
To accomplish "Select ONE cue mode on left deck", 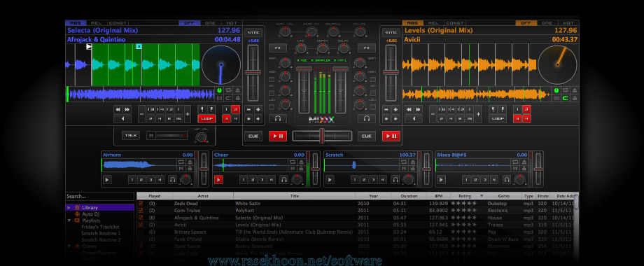I will click(x=210, y=23).
